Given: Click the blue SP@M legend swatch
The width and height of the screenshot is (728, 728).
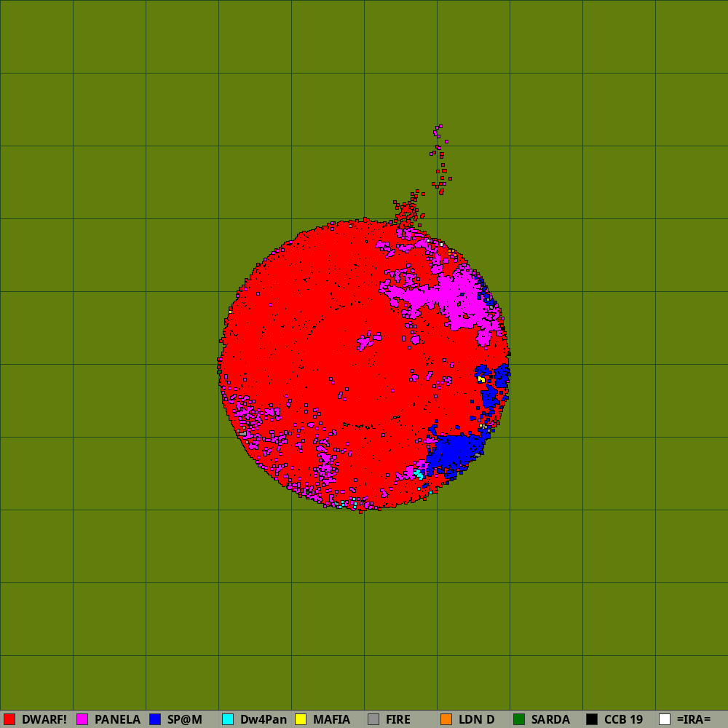Looking at the screenshot, I should (155, 719).
